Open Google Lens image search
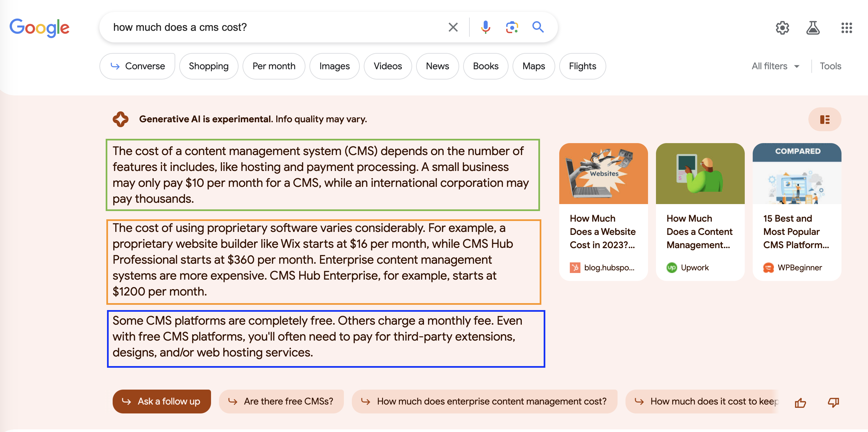868x432 pixels. click(x=512, y=27)
